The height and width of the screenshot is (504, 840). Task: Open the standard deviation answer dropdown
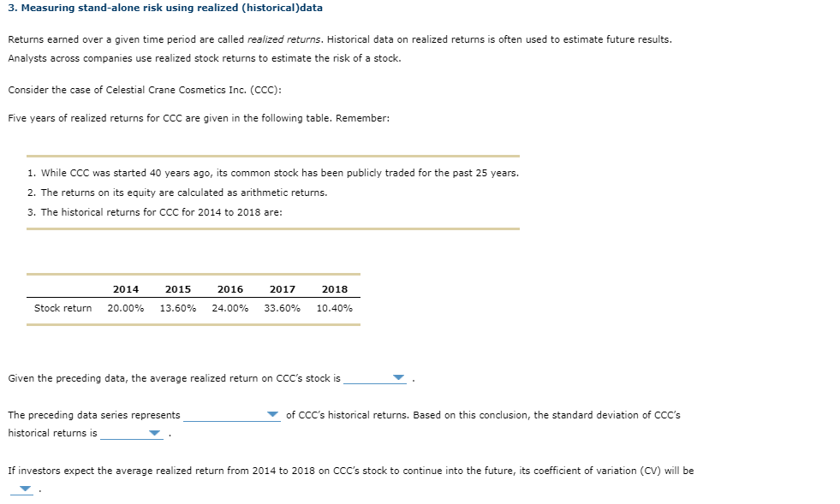153,433
